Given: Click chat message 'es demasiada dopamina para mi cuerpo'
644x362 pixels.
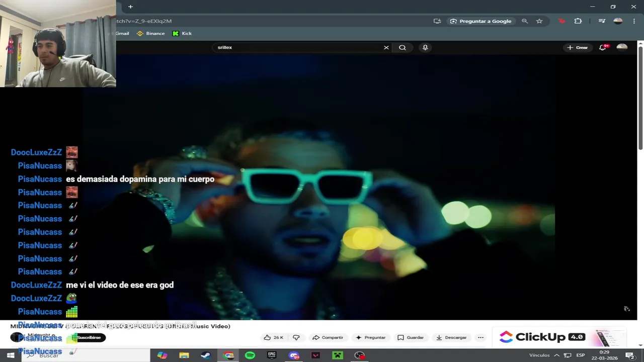Looking at the screenshot, I should (140, 179).
